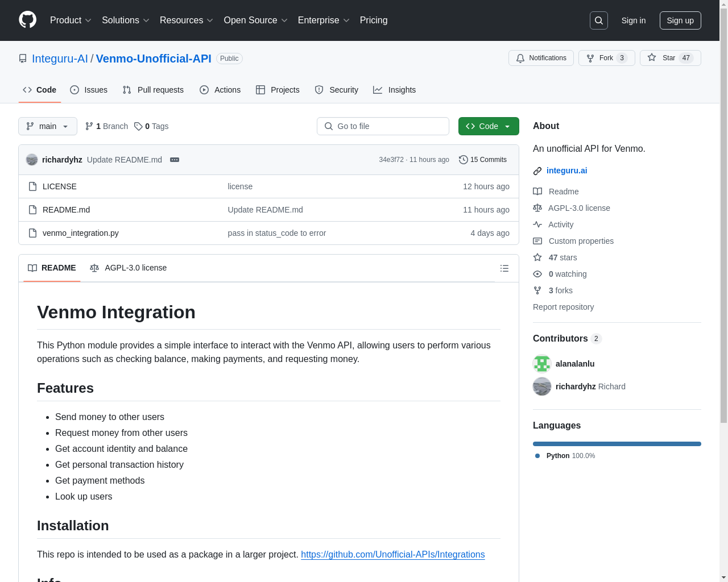Viewport: 728px width, 582px height.
Task: Open the latest commit message Update README.md
Action: pyautogui.click(x=125, y=160)
